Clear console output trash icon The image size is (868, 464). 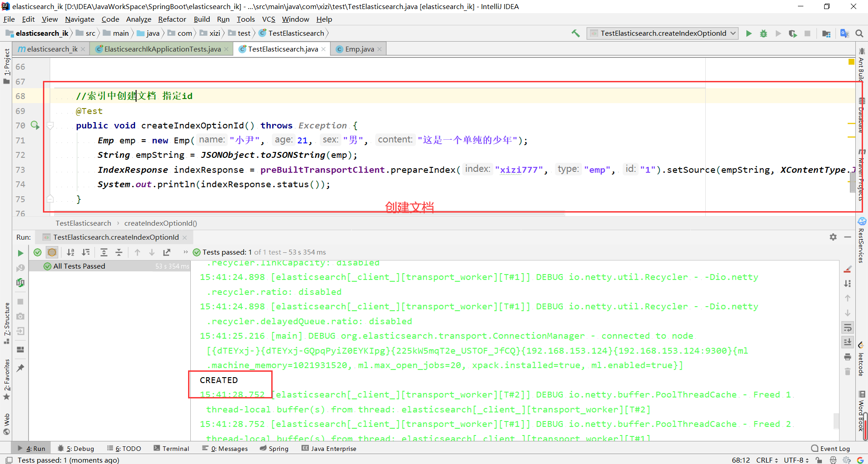(x=848, y=371)
